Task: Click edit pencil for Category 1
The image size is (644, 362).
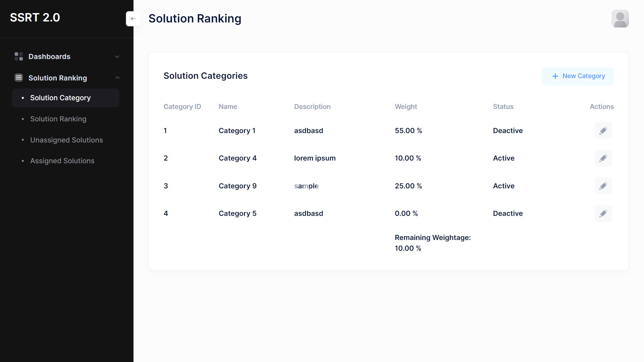Action: [x=603, y=131]
